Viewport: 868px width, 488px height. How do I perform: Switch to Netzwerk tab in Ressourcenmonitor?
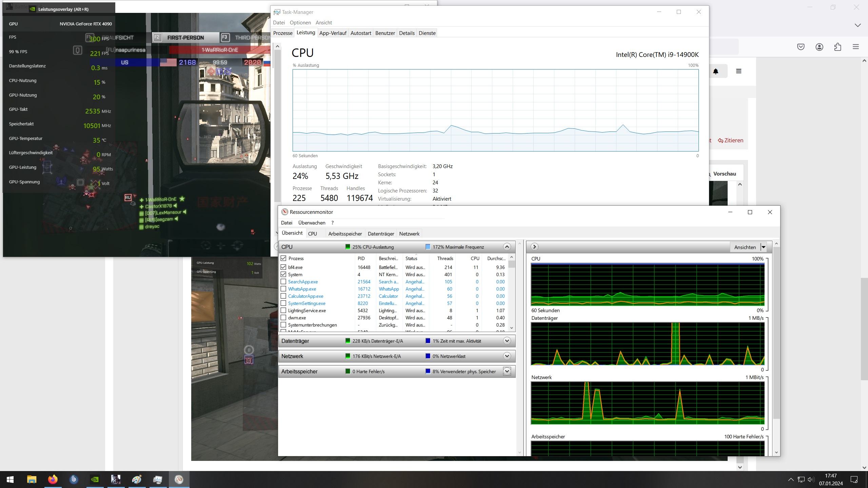tap(409, 234)
